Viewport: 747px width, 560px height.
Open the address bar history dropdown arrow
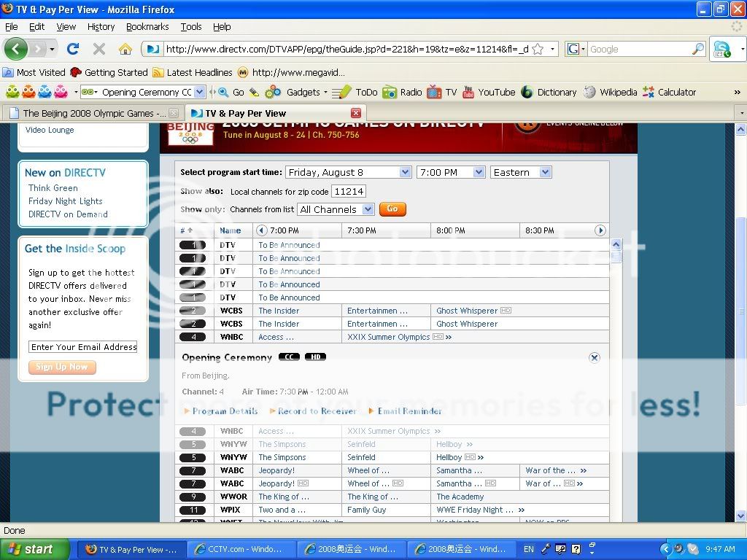point(552,49)
